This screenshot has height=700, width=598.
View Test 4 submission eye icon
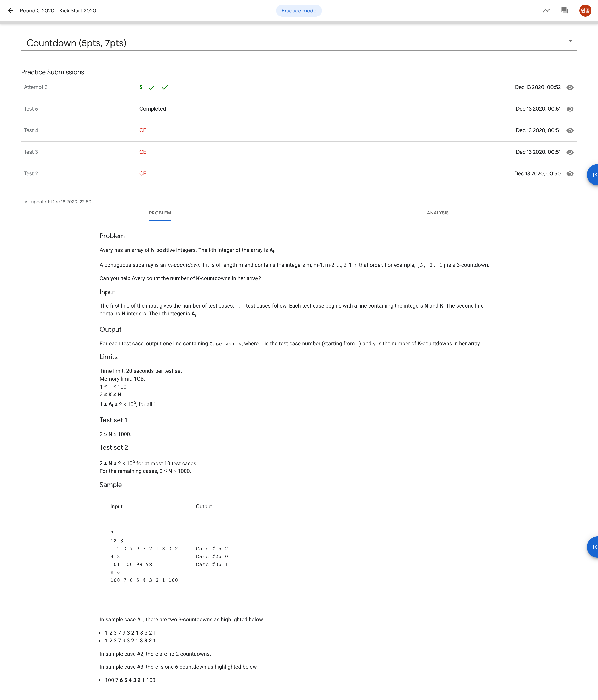pos(570,131)
